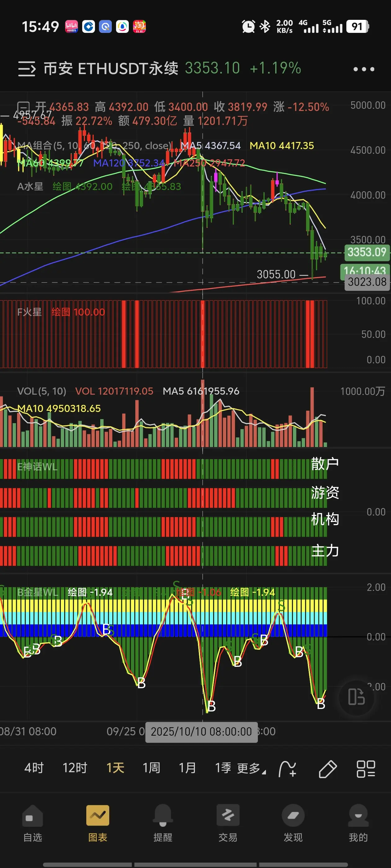Open the 图表 chart tab
This screenshot has height=868, width=391.
[x=98, y=823]
